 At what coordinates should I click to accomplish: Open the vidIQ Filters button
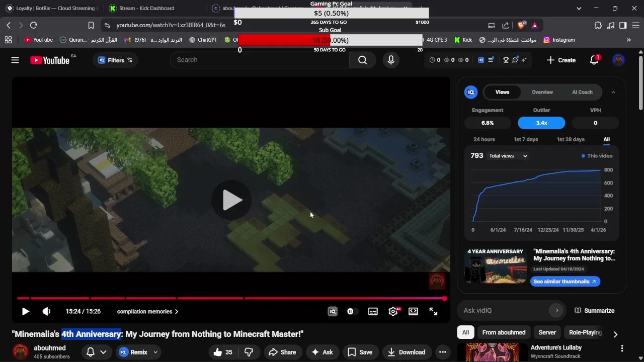(116, 60)
